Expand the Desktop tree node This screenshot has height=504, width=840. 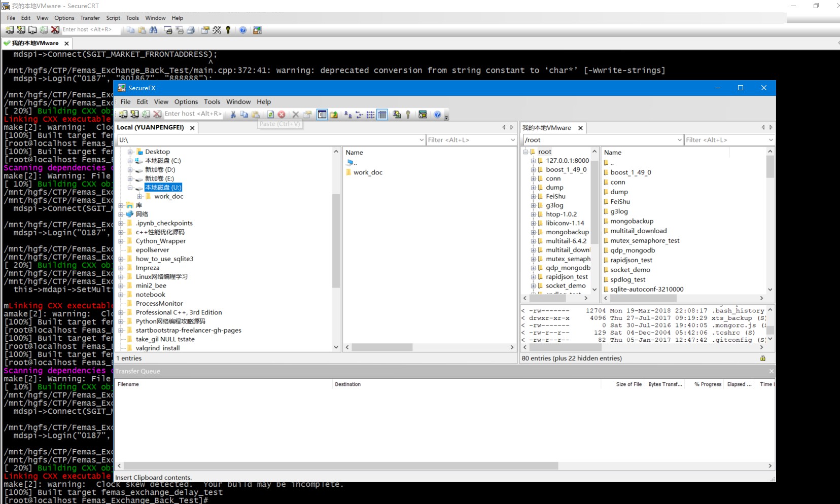130,152
